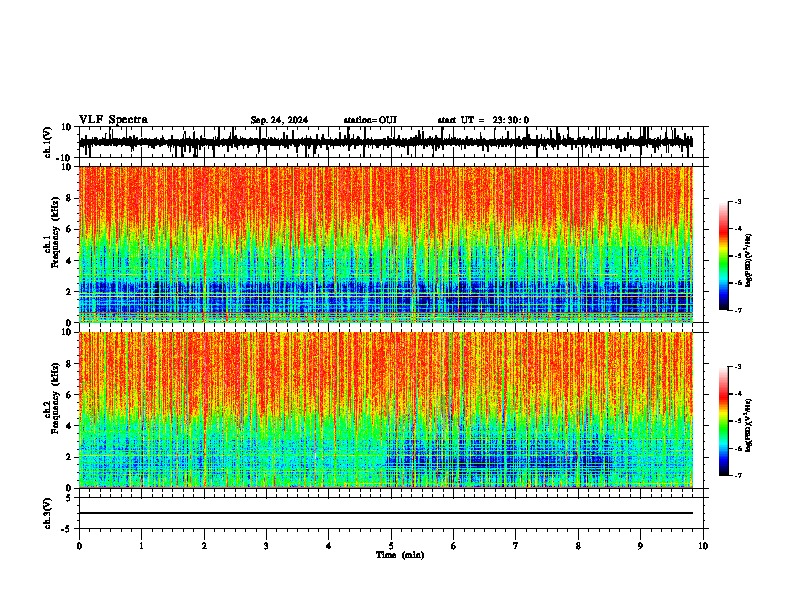The height and width of the screenshot is (612, 792).
Task: Click time axis tick label "2"
Action: [204, 546]
